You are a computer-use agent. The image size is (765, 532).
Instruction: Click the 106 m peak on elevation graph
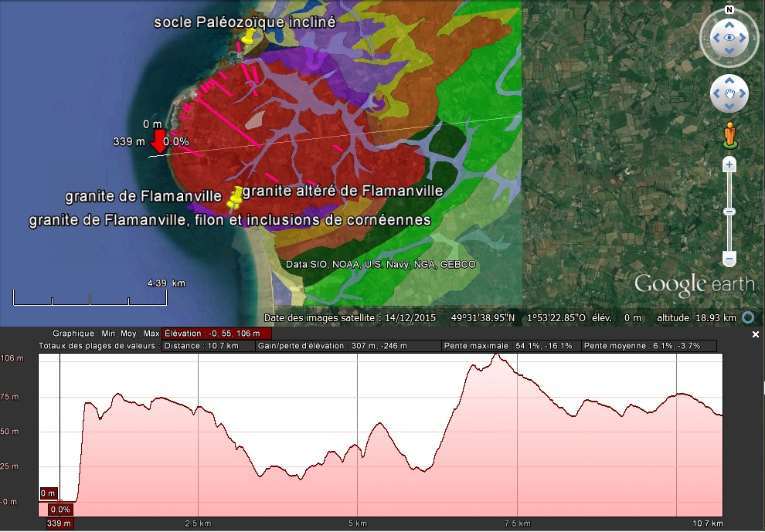[x=500, y=355]
